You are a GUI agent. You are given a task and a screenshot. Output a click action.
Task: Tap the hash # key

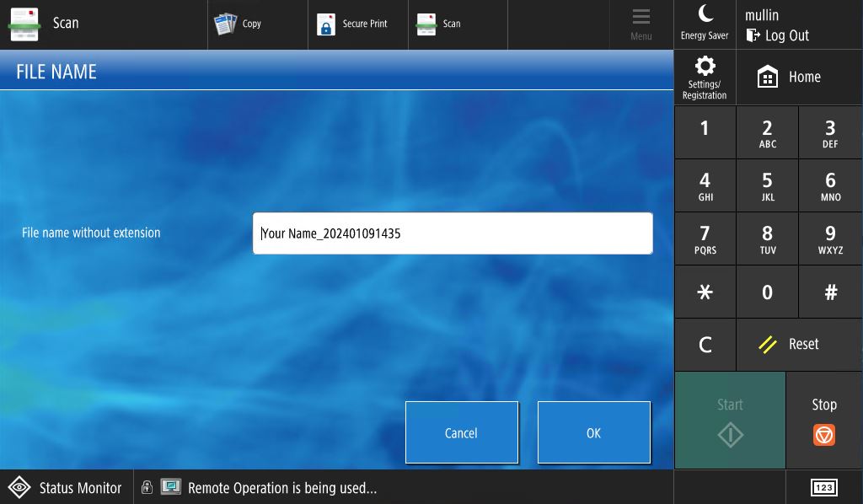pyautogui.click(x=830, y=292)
